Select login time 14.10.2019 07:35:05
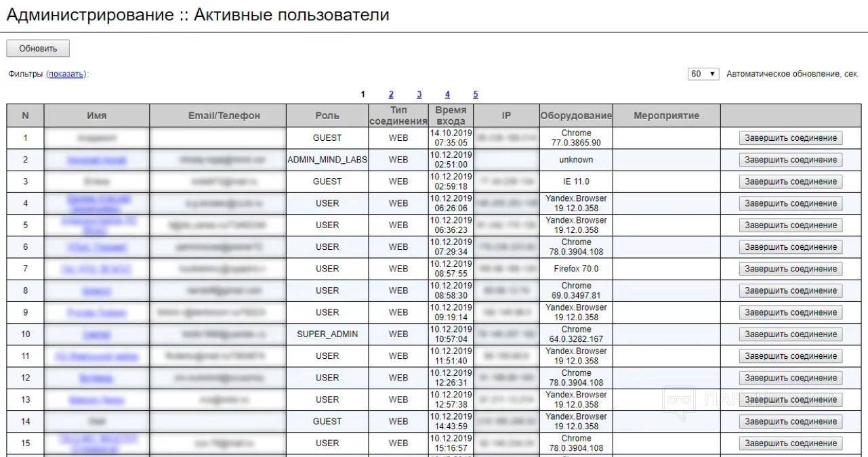This screenshot has width=868, height=457. point(451,138)
